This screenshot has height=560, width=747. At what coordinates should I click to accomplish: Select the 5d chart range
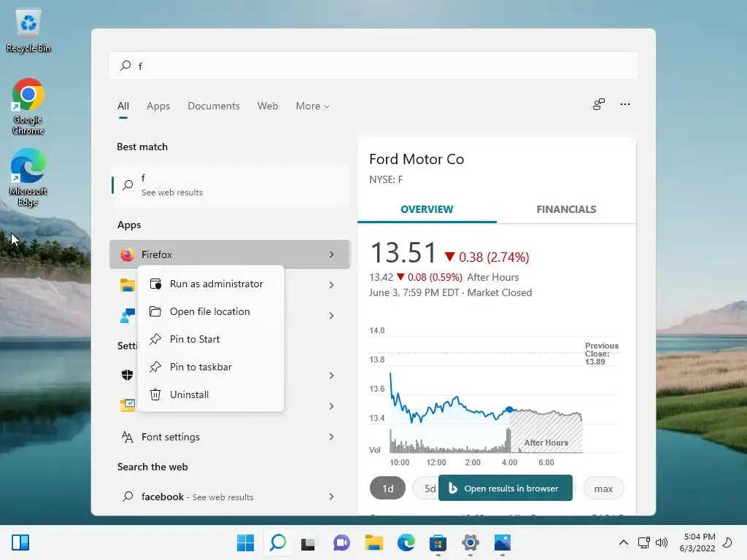[x=425, y=489]
